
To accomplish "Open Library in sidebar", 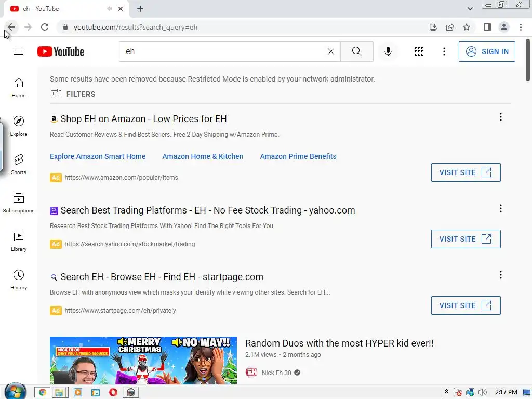I will 19,241.
